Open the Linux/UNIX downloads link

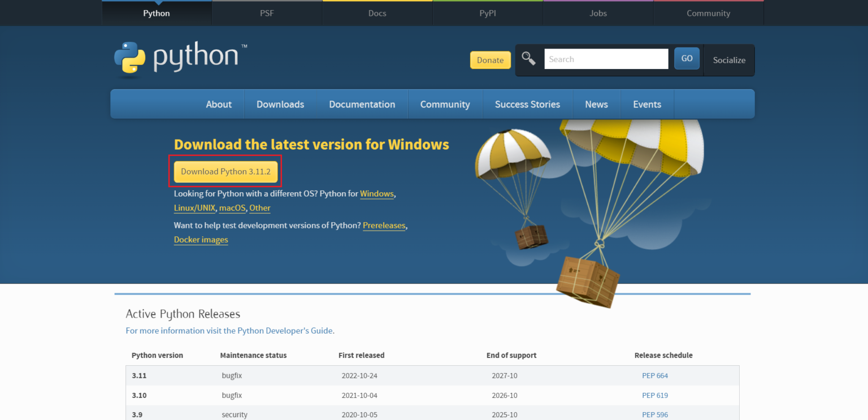tap(194, 208)
